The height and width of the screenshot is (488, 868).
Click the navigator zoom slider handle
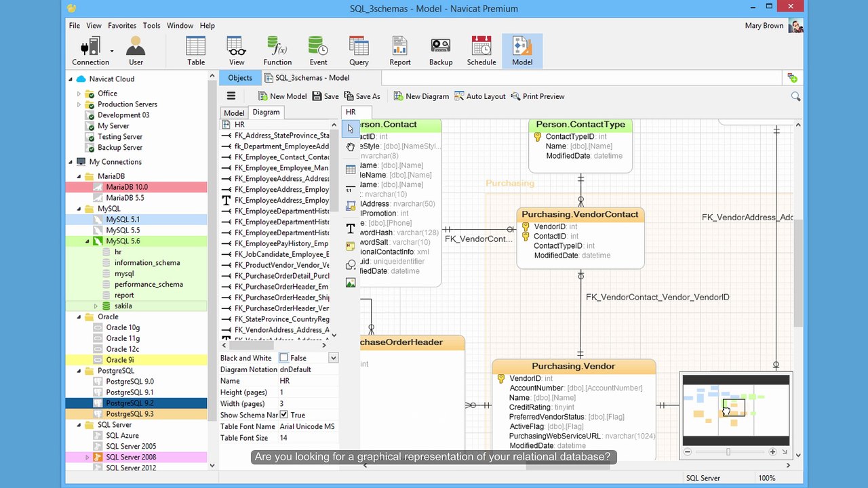click(x=728, y=451)
